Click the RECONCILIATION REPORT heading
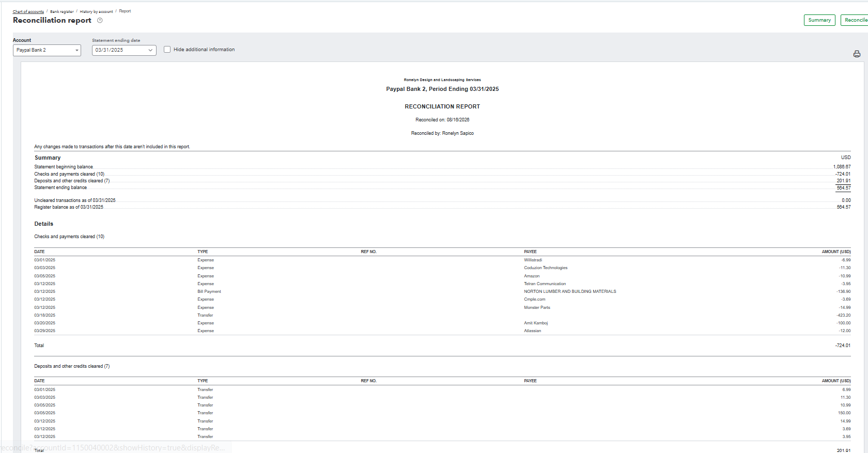 point(442,106)
